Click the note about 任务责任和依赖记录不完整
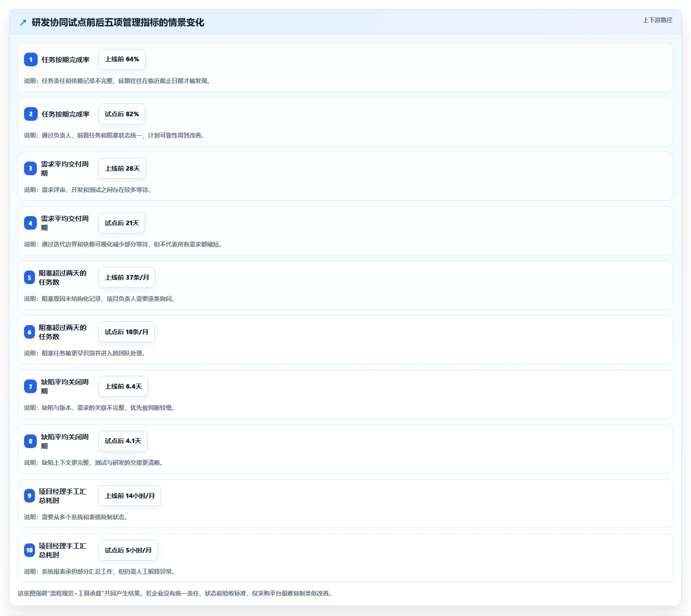This screenshot has height=616, width=691. click(117, 81)
